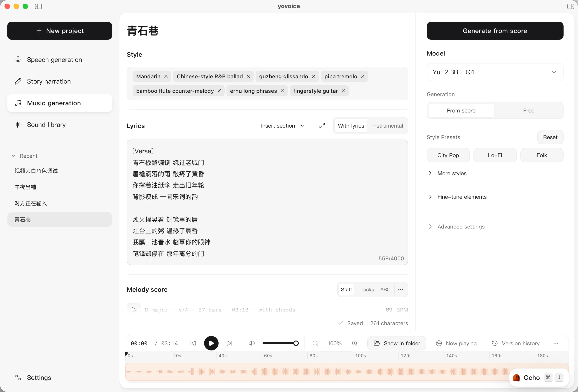
Task: Expand More styles
Action: (447, 173)
